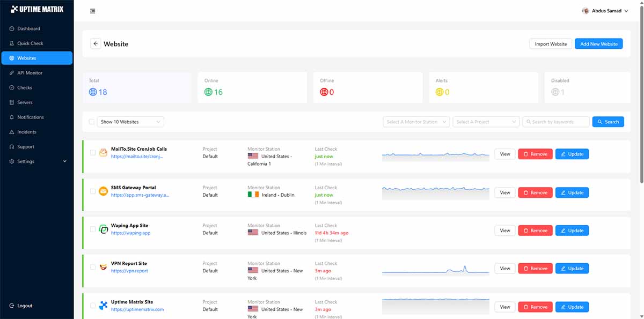Click the gray globe icon in Disabled card

click(x=555, y=92)
